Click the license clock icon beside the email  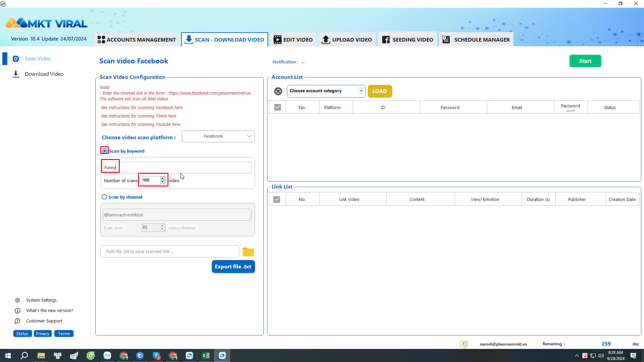[463, 344]
